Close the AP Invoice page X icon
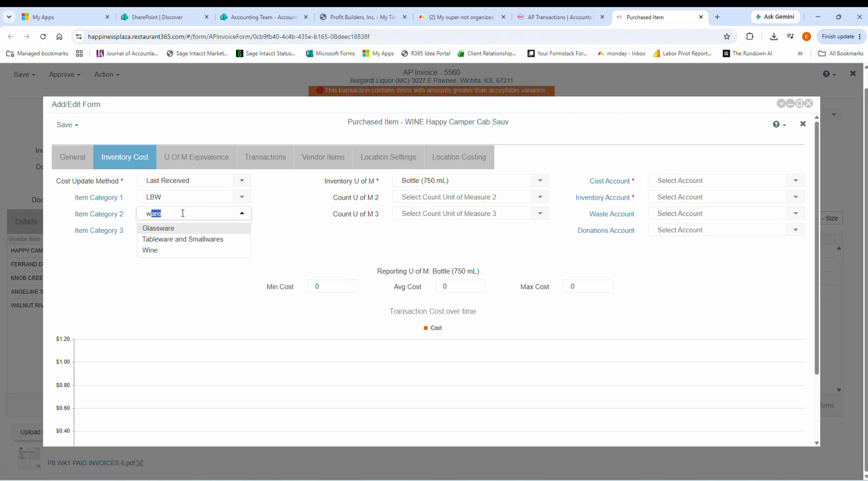This screenshot has width=868, height=481. [x=853, y=73]
